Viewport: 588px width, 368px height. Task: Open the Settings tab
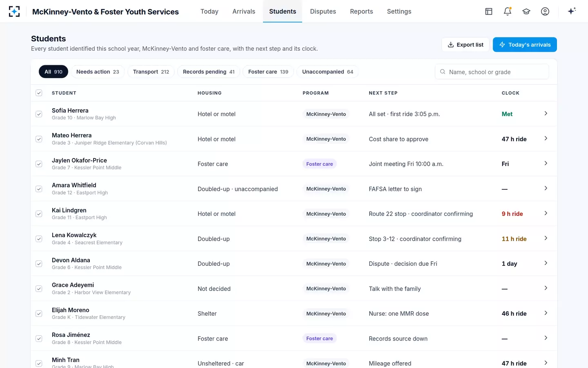pyautogui.click(x=399, y=11)
